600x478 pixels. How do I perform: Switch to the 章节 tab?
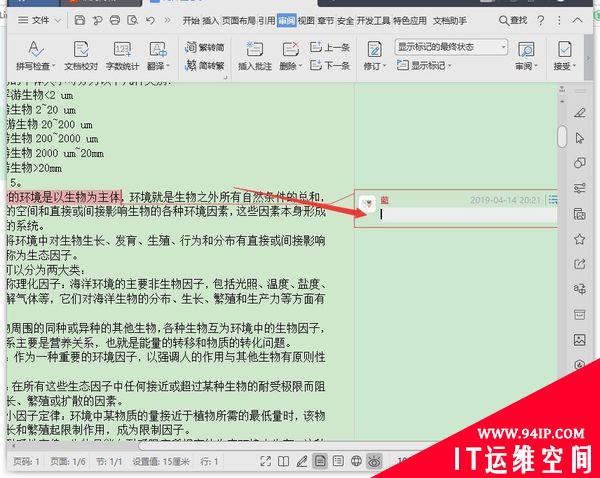tap(326, 21)
